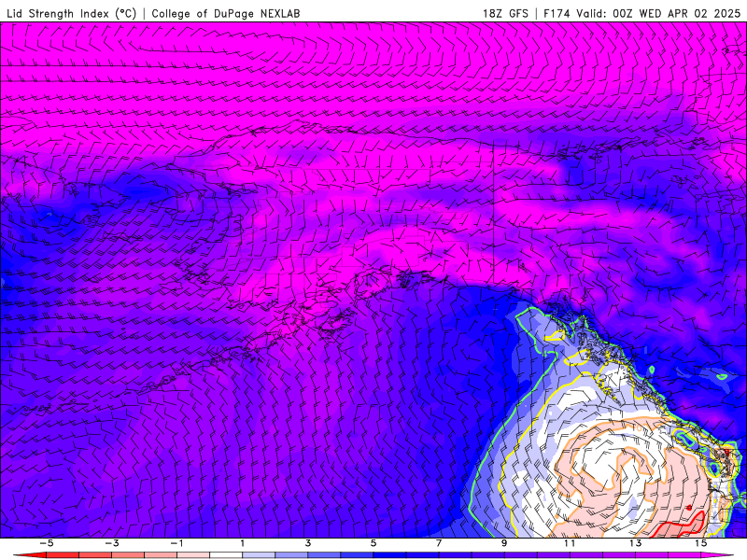Click the '3' color scale label

tap(308, 543)
